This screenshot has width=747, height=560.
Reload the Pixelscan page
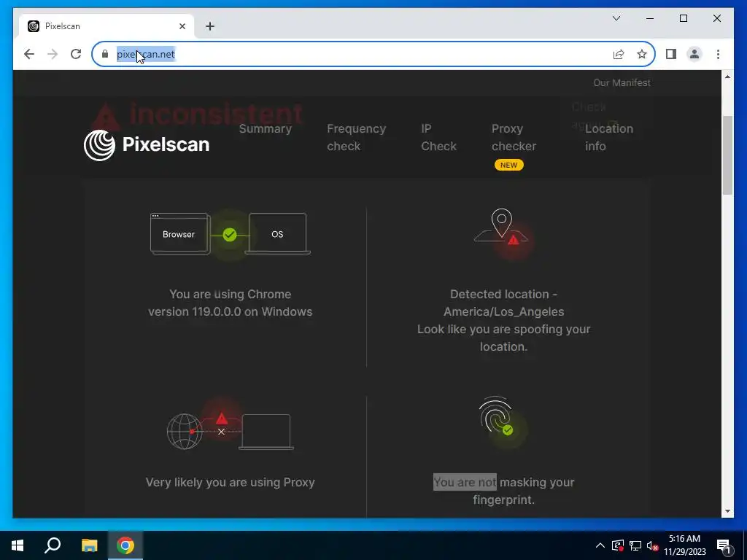coord(76,54)
